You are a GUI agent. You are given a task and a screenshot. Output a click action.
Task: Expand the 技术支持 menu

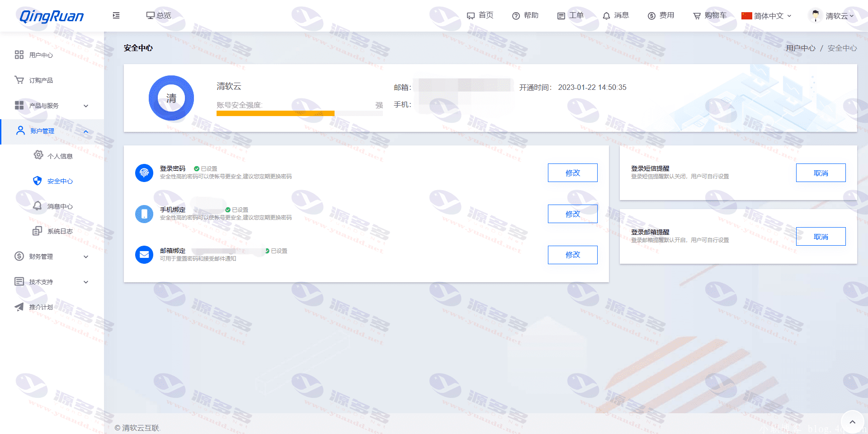click(x=52, y=282)
